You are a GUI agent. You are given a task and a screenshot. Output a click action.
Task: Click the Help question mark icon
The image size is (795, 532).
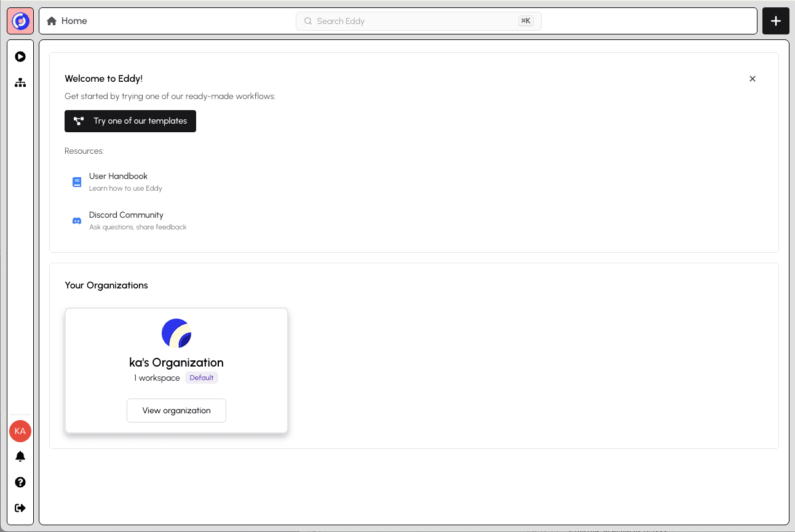tap(20, 482)
